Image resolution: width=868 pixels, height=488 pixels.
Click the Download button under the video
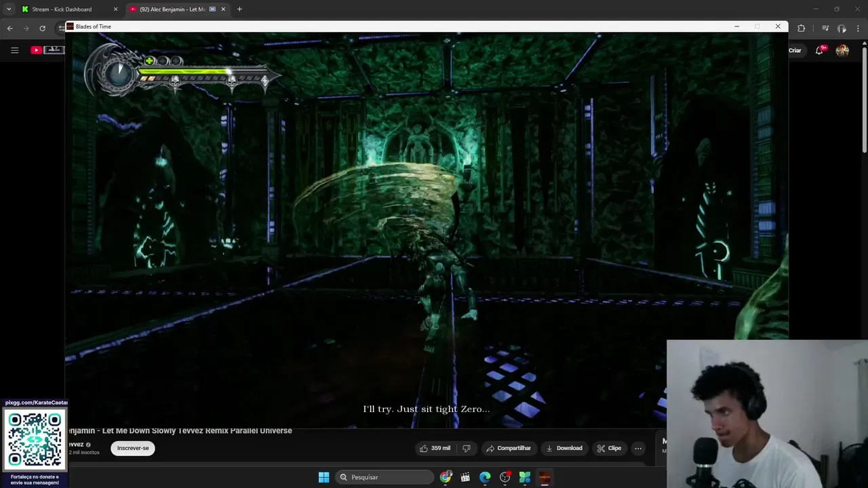pos(564,448)
